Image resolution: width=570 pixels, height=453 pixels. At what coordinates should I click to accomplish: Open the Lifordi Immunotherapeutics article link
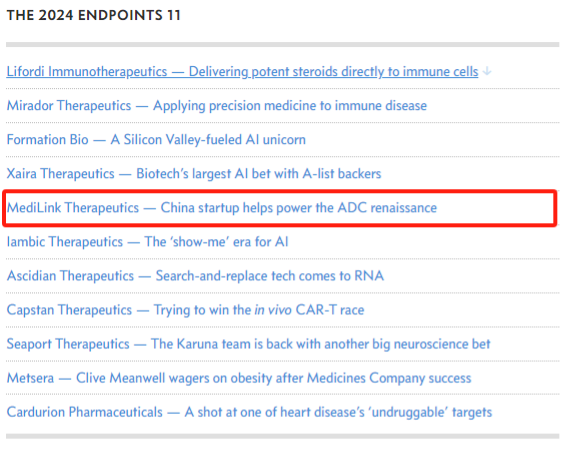click(x=242, y=72)
